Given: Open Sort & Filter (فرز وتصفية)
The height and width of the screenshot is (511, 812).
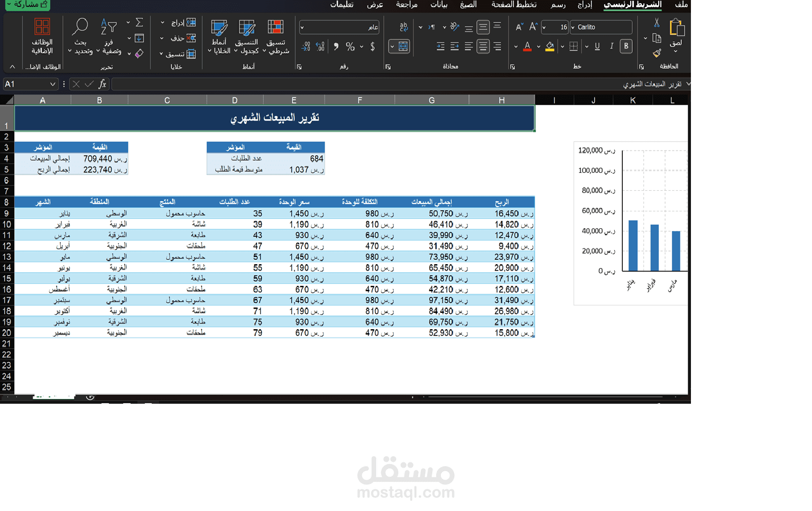Looking at the screenshot, I should pyautogui.click(x=109, y=36).
